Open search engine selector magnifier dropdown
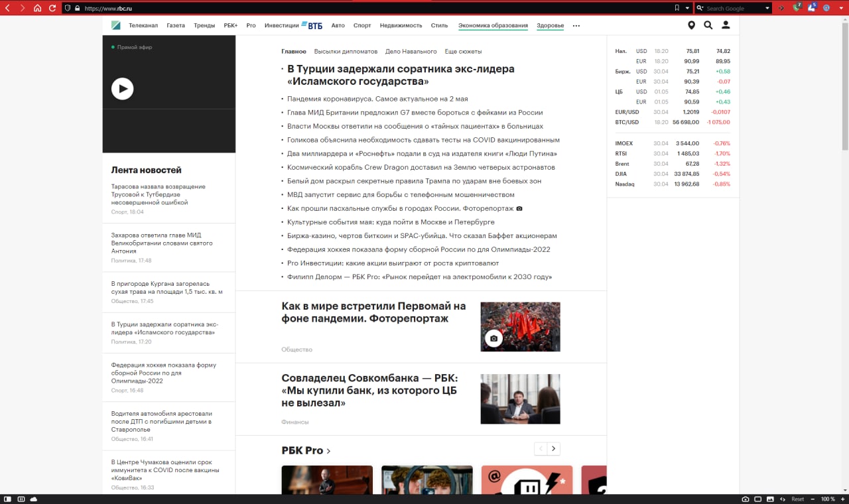 click(700, 8)
